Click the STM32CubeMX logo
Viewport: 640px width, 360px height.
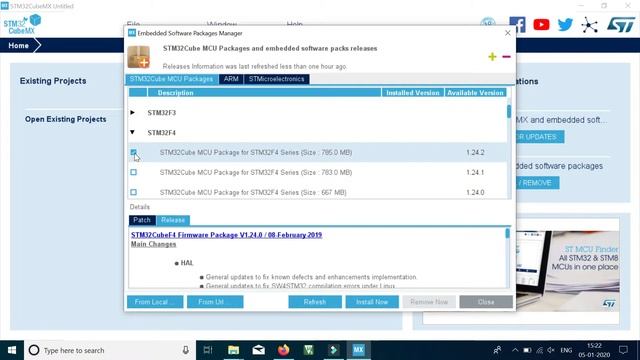click(22, 24)
